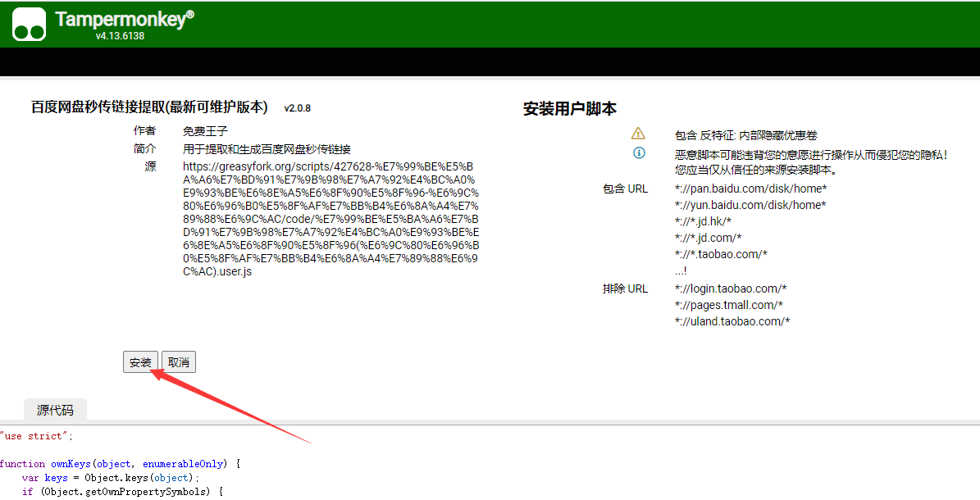Screen dimensions: 980x500
Task: Open the greasyfork.org script source URL
Action: coord(330,219)
